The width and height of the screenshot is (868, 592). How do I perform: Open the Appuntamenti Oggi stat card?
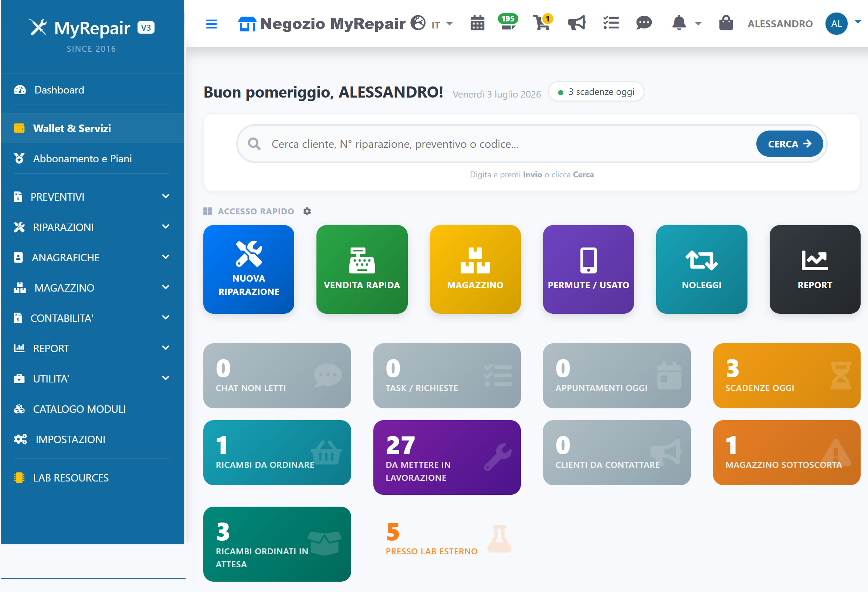coord(617,375)
